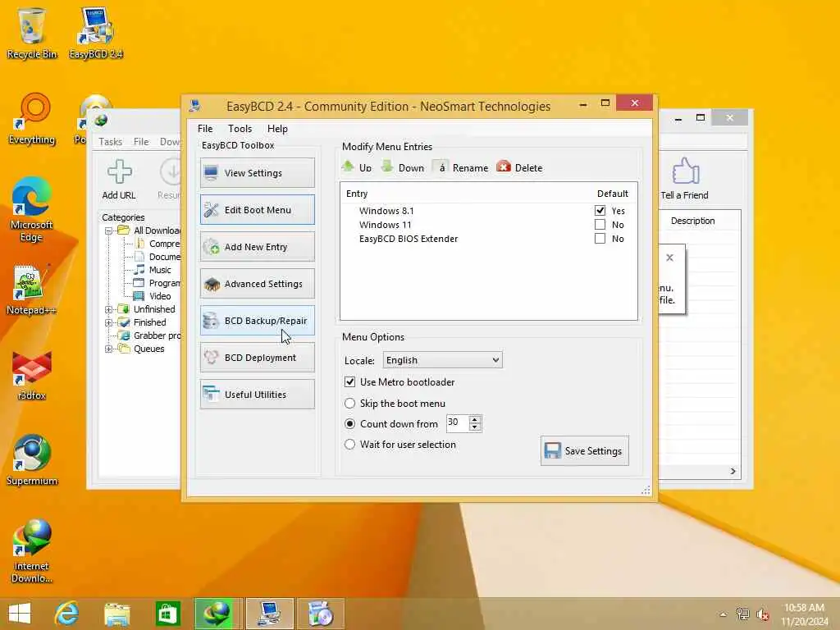Click EasyBCD taskbar icon
This screenshot has height=630, width=840.
click(x=269, y=614)
